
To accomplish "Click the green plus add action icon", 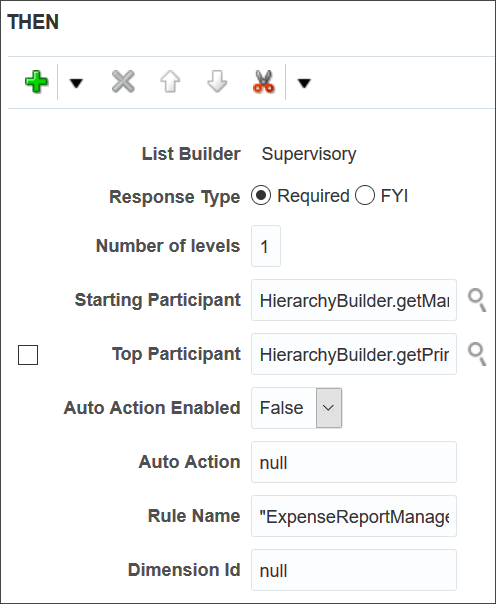I will (36, 82).
